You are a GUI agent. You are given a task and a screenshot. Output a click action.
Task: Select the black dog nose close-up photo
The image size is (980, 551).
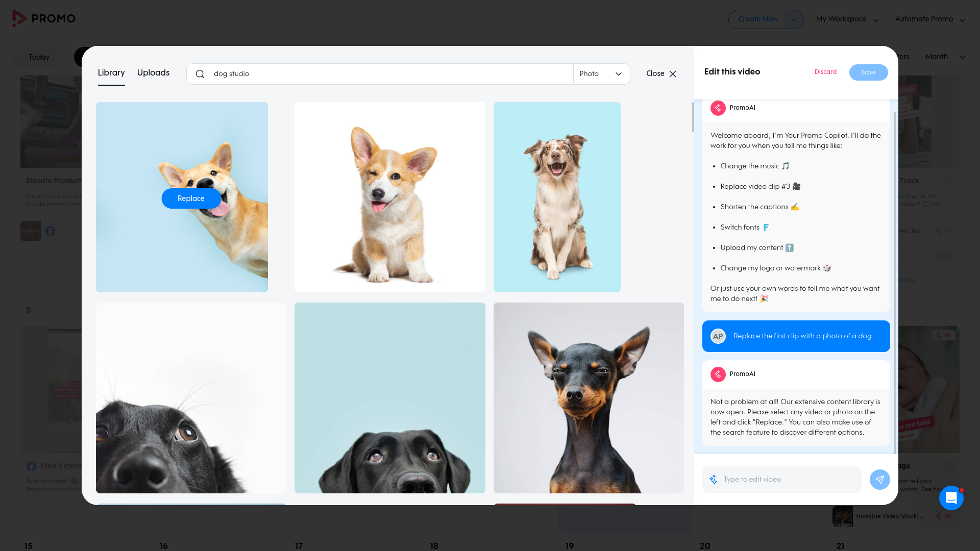pos(191,398)
